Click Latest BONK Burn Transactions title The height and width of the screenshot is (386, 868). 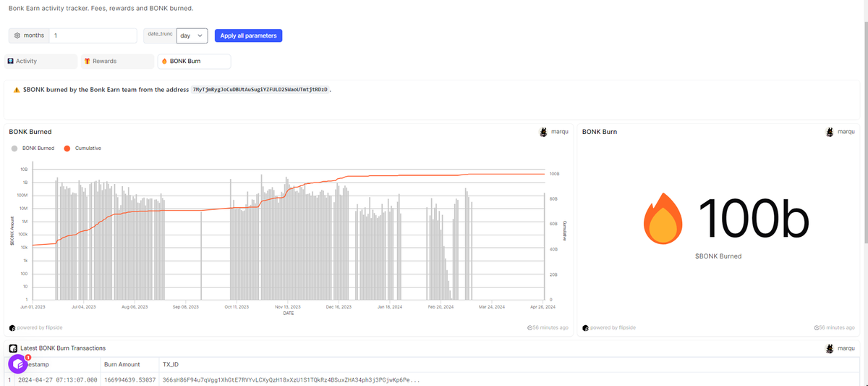[62, 348]
